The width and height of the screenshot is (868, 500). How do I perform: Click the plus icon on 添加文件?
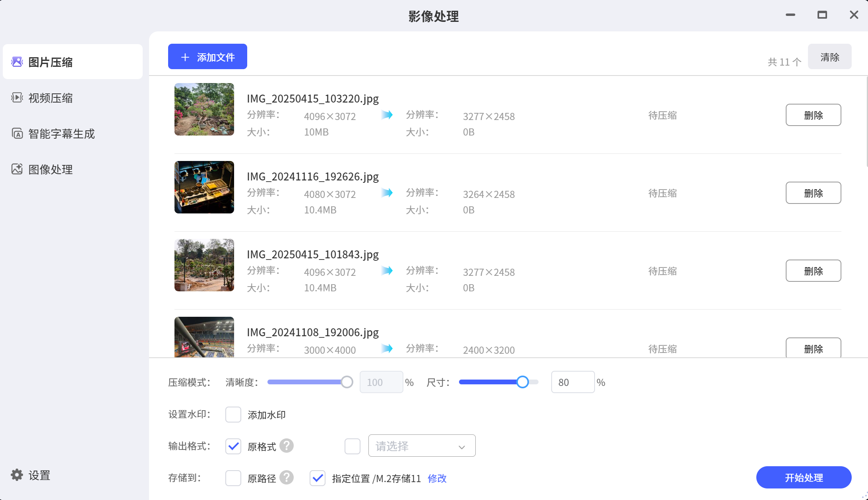click(185, 57)
